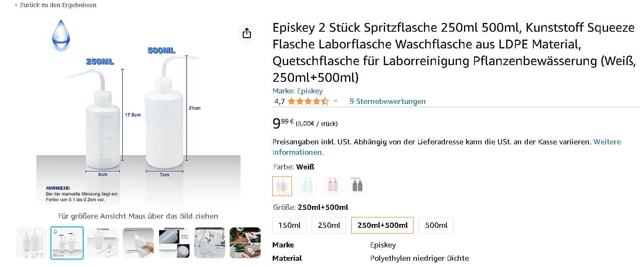Open the 9 Sternebewertungen reviews link
The height and width of the screenshot is (267, 644).
[x=387, y=101]
